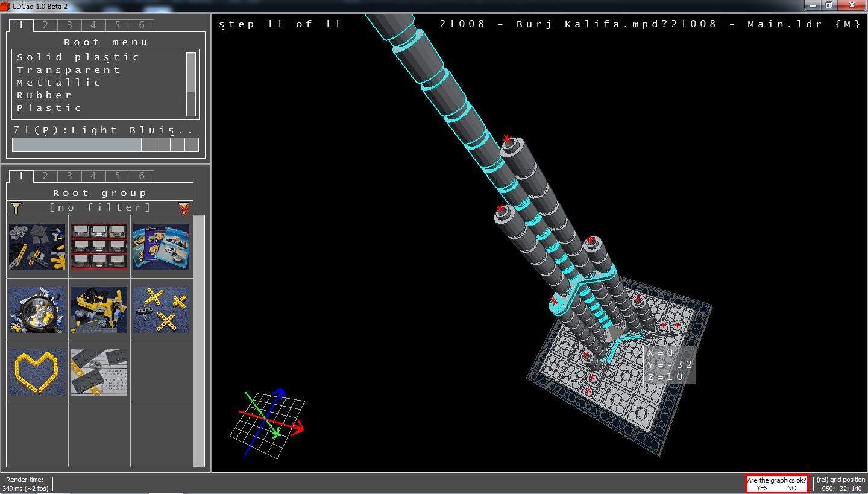Switch to parts panel tab 5
Screen dimensions: 868x494
(118, 176)
